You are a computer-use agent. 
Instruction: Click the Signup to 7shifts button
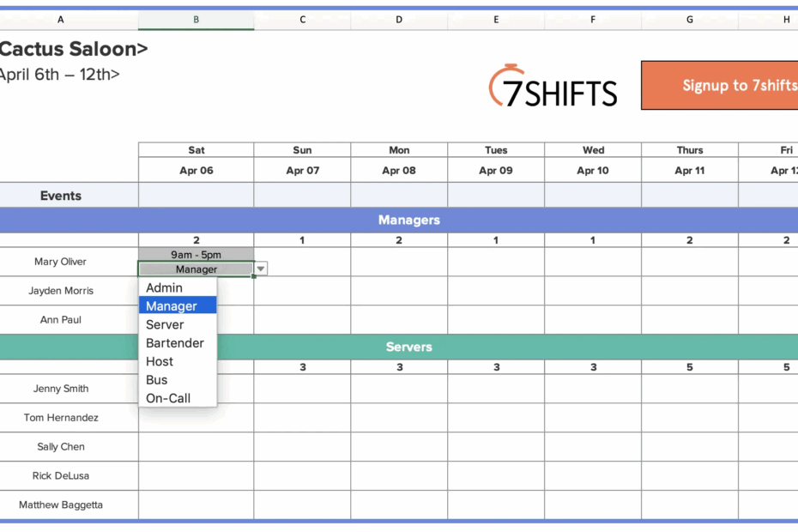[x=737, y=86]
